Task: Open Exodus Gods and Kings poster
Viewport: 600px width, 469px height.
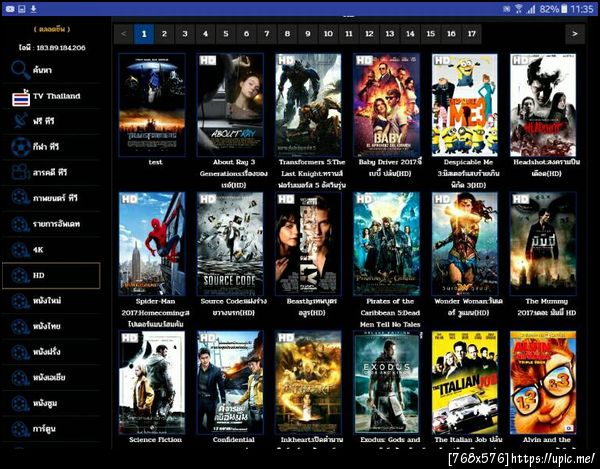Action: pyautogui.click(x=386, y=383)
